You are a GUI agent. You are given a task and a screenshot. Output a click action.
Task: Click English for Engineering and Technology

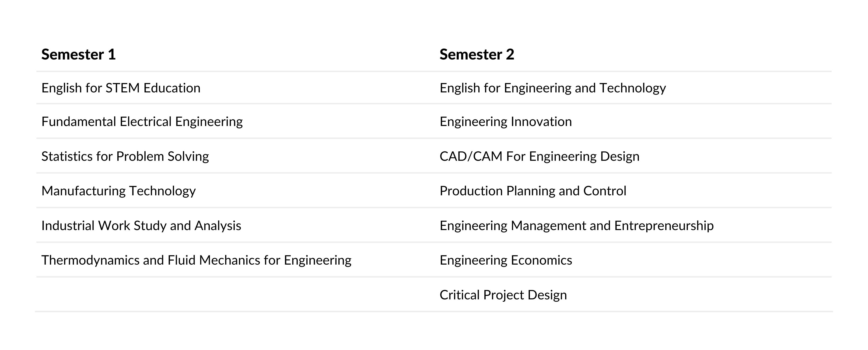pos(553,88)
